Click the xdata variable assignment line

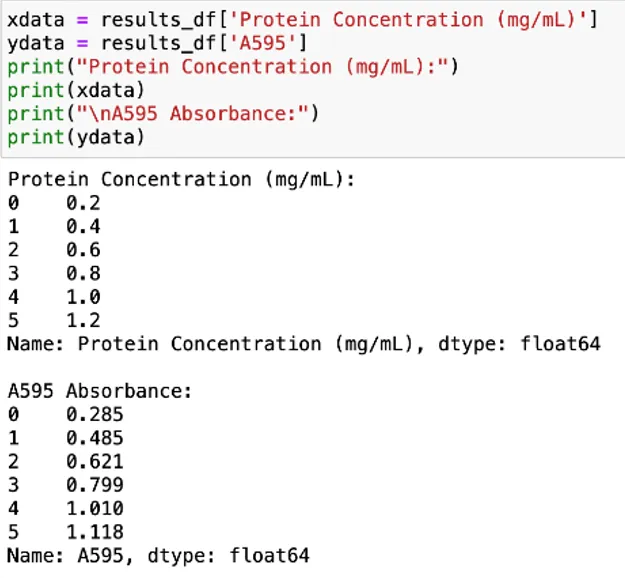click(303, 20)
